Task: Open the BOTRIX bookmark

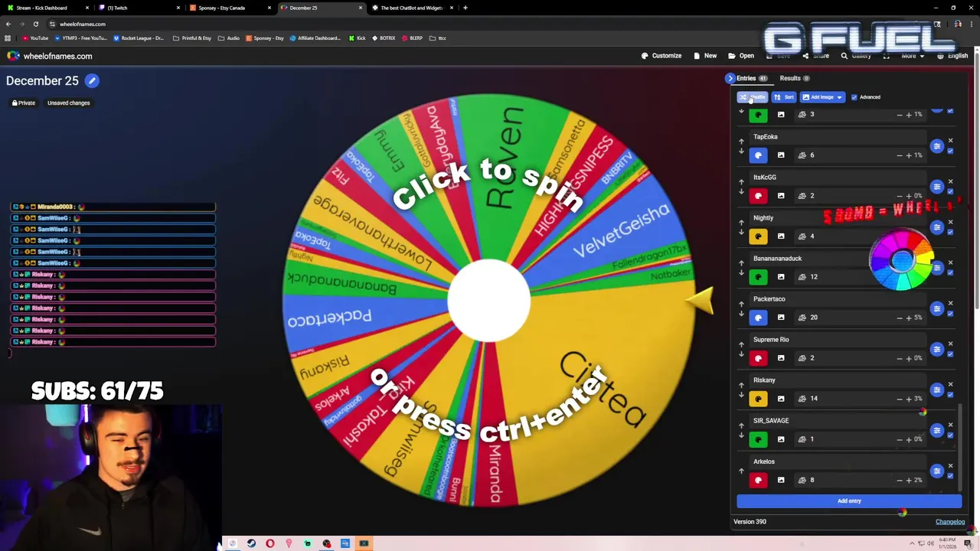Action: [x=384, y=37]
